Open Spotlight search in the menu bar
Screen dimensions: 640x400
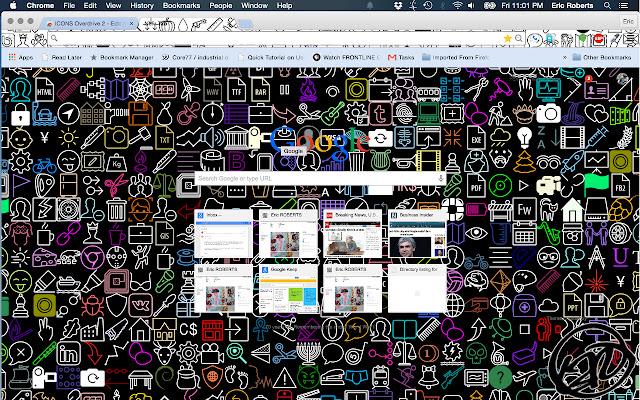607,5
